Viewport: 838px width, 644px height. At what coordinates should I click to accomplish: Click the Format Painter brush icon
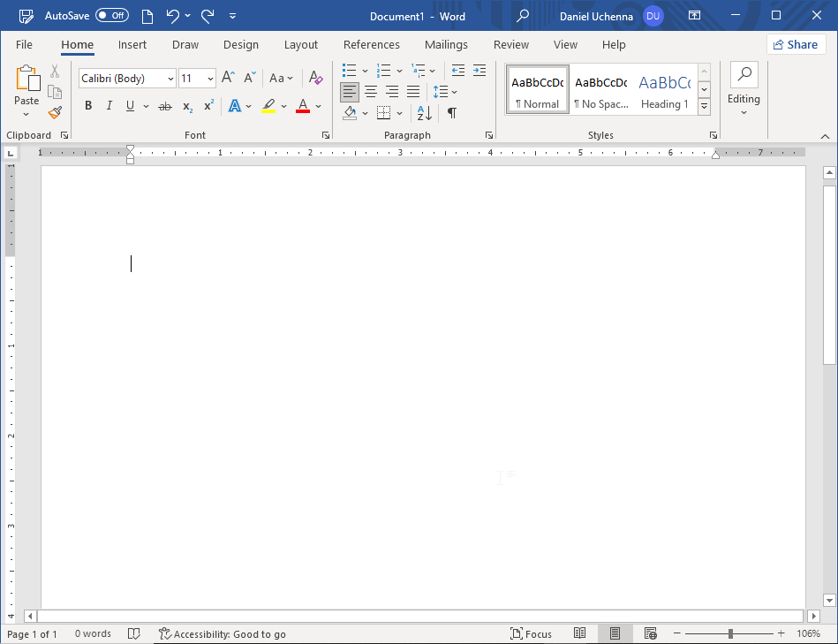coord(55,113)
